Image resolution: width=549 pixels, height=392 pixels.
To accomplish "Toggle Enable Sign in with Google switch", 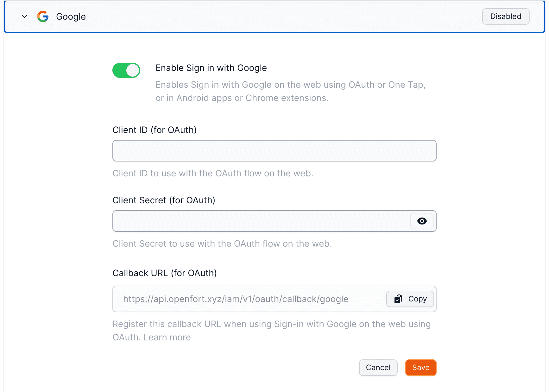I will coord(126,70).
